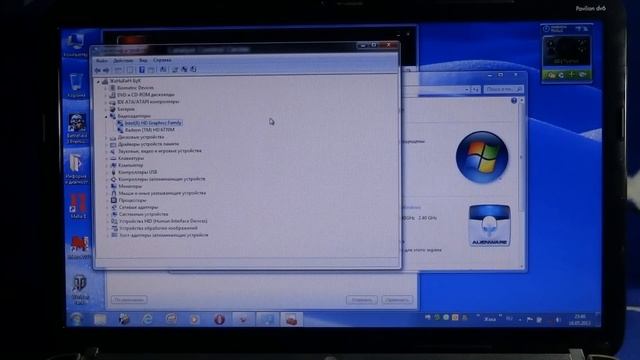This screenshot has width=640, height=360.
Task: Click the search field in System window
Action: pos(503,89)
